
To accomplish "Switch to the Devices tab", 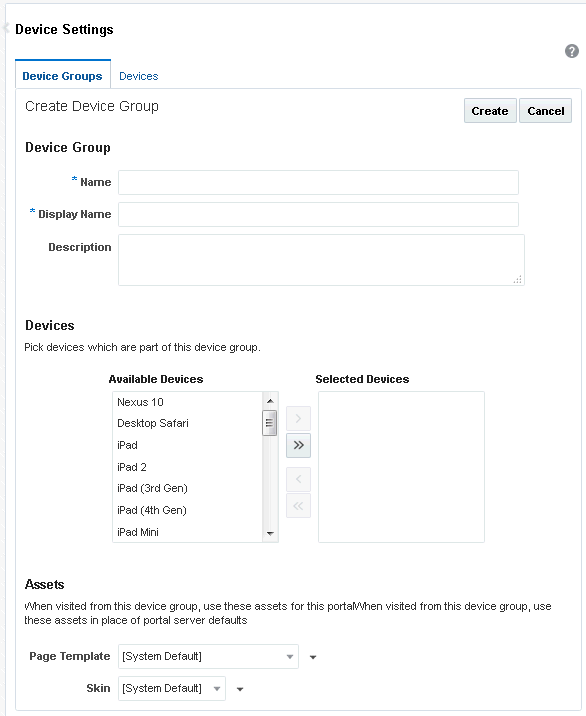I will pos(138,76).
